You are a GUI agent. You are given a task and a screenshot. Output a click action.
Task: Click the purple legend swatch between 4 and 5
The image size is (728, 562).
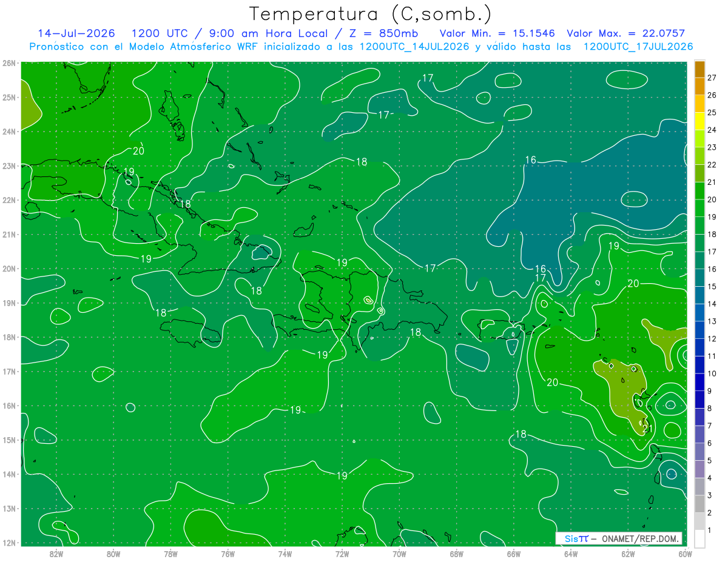(699, 469)
